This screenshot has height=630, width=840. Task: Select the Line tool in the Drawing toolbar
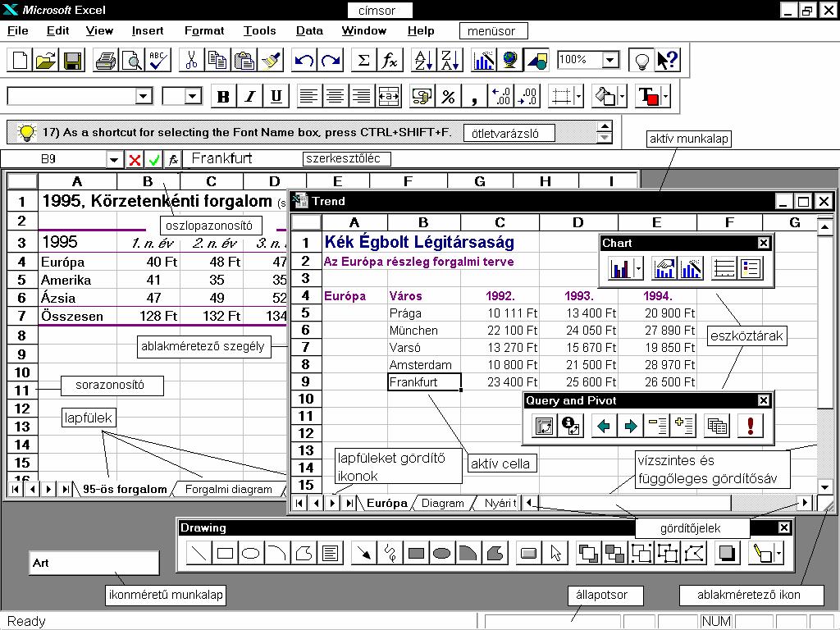199,552
